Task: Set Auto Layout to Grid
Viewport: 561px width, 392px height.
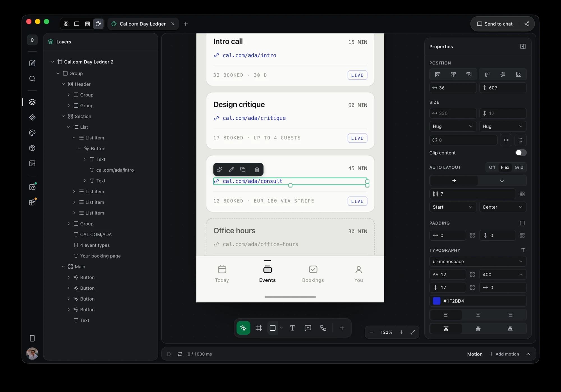Action: pyautogui.click(x=519, y=167)
